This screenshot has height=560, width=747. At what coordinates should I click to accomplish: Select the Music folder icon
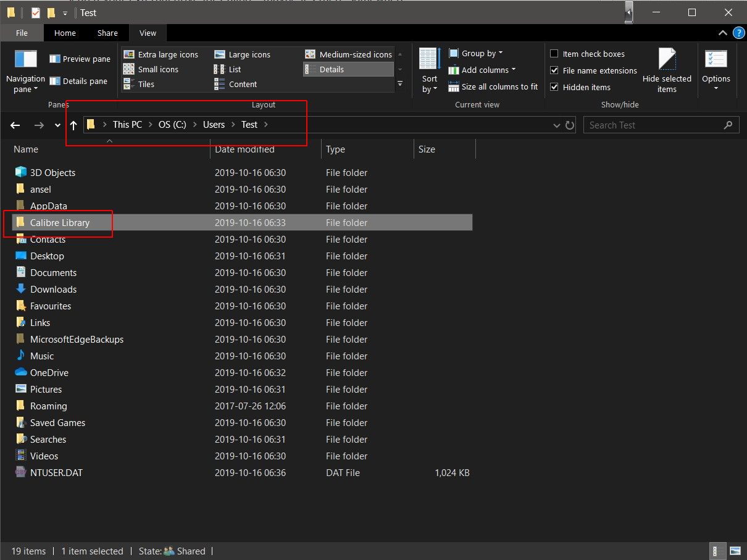[x=21, y=356]
